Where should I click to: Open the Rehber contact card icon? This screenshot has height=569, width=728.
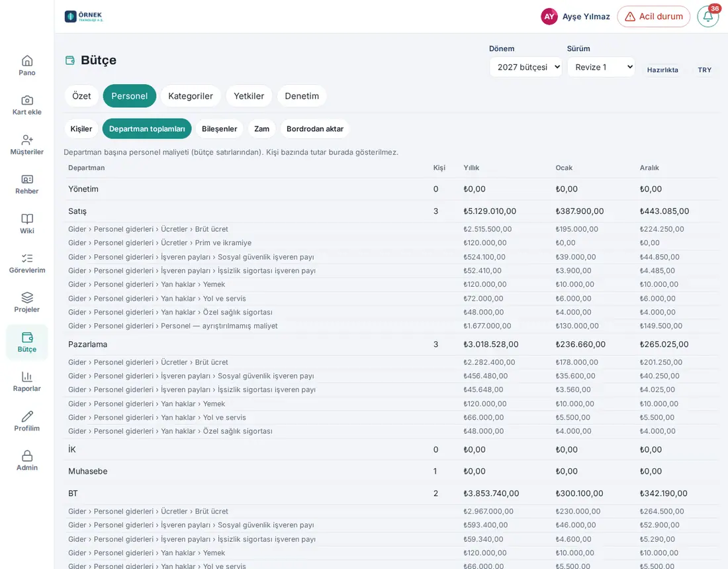click(27, 180)
